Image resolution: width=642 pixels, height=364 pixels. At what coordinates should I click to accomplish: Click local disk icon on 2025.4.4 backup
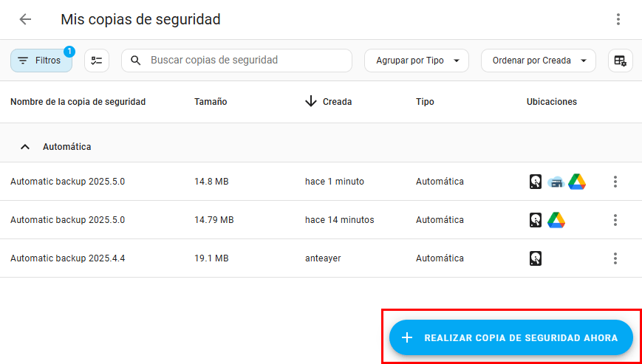click(536, 258)
